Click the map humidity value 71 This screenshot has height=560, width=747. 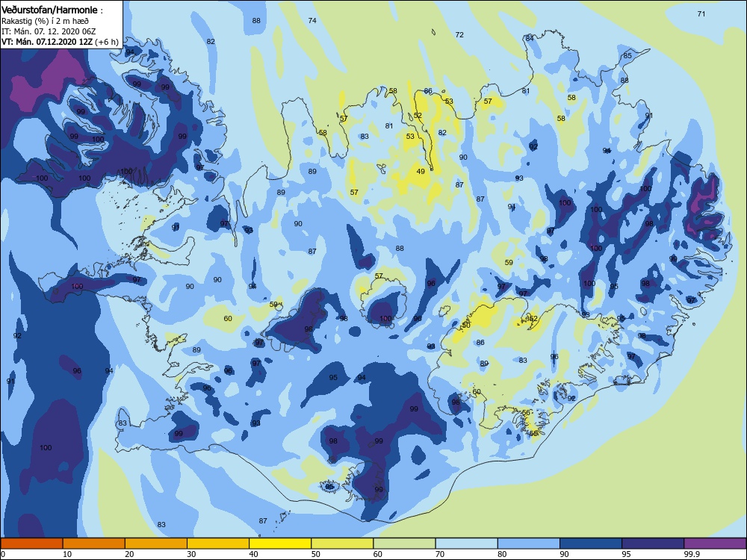(x=701, y=13)
